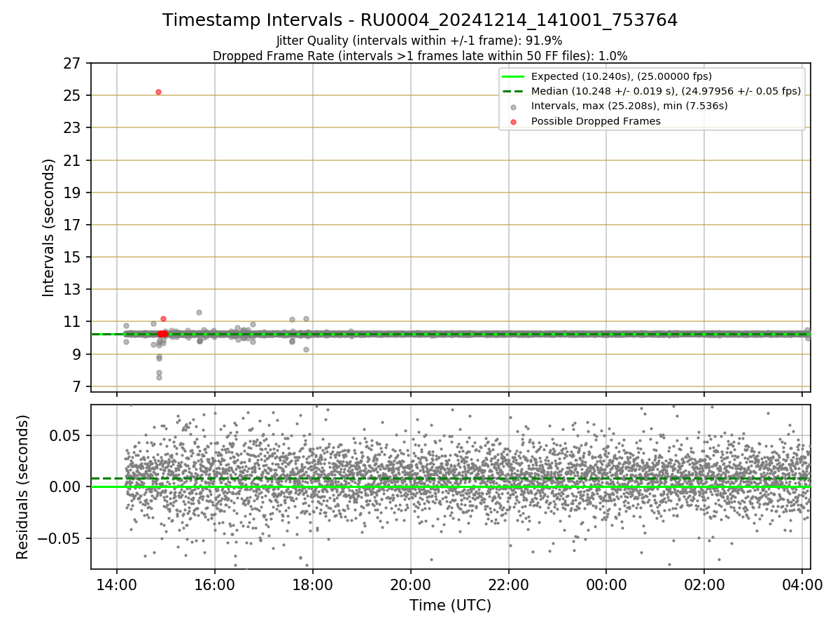Click the red outlier point near 25 seconds
Screen dimensions: 840x630
pos(158,92)
